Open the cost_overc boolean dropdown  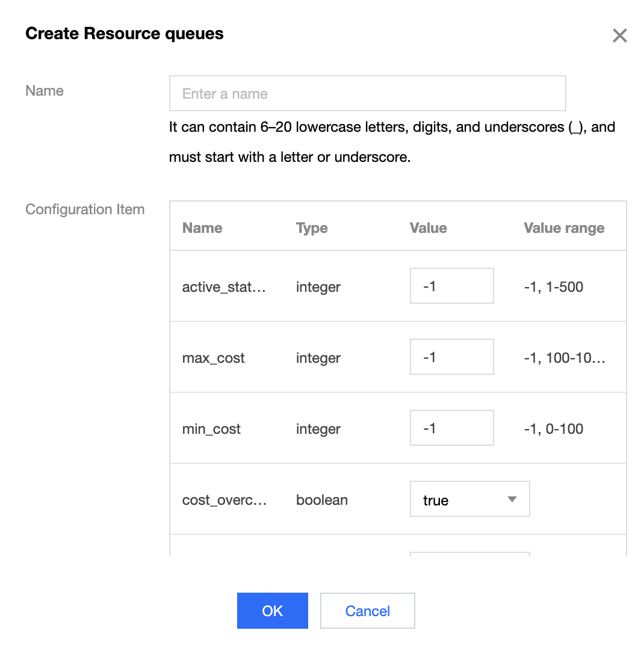469,499
